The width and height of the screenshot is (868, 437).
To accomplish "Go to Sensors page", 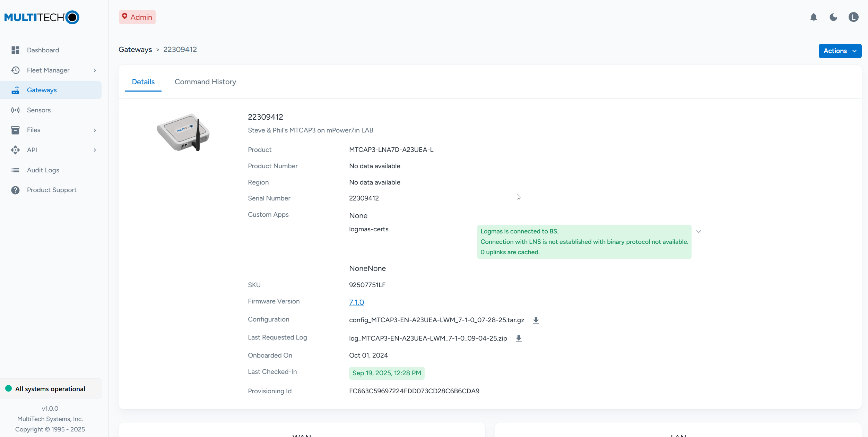I will pos(51,110).
